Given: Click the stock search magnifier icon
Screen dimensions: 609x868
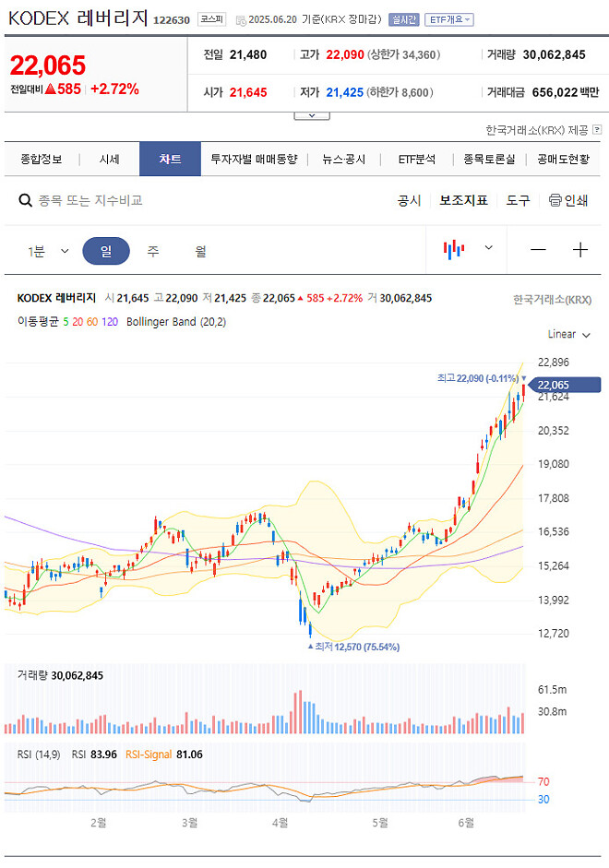Looking at the screenshot, I should click(24, 200).
